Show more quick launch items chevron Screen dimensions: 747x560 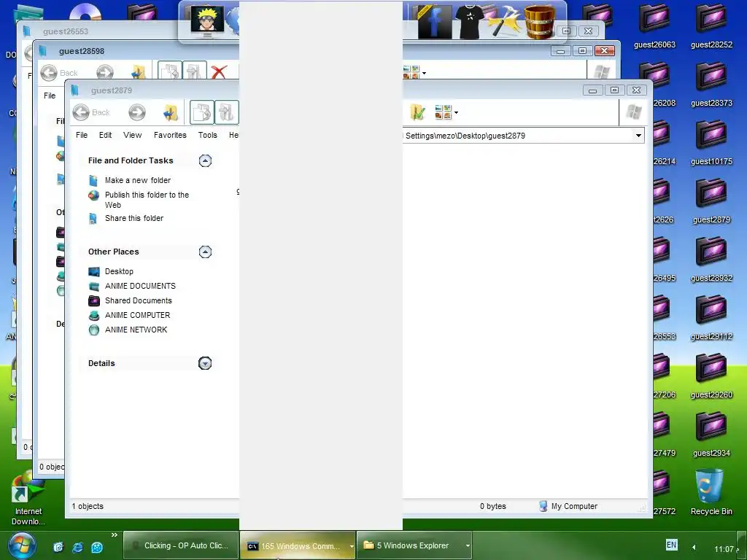tap(115, 535)
